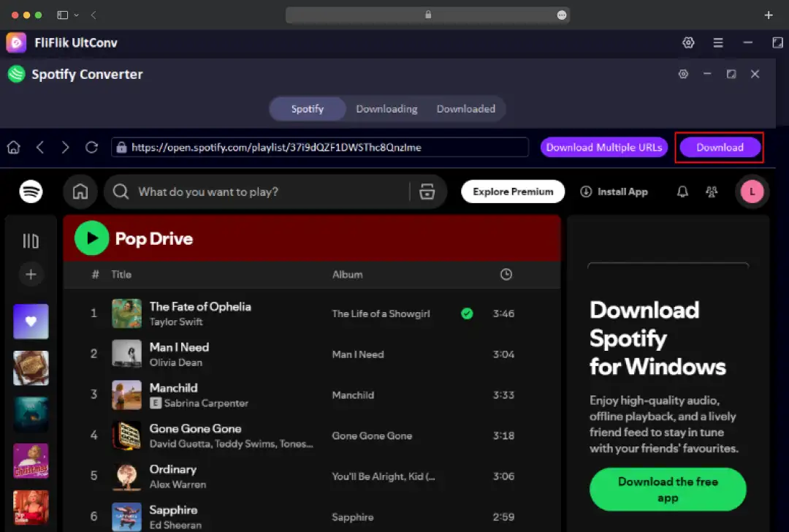This screenshot has width=789, height=532.
Task: Open the user profile avatar L
Action: click(752, 191)
